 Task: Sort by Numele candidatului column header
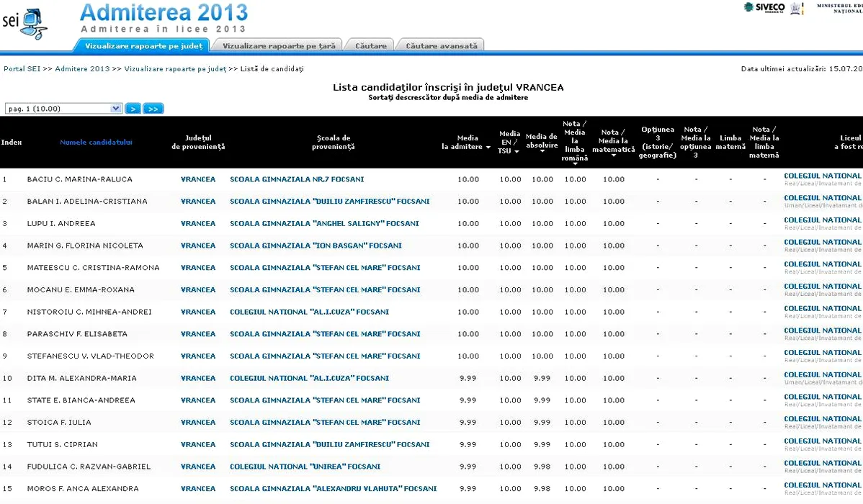(96, 143)
